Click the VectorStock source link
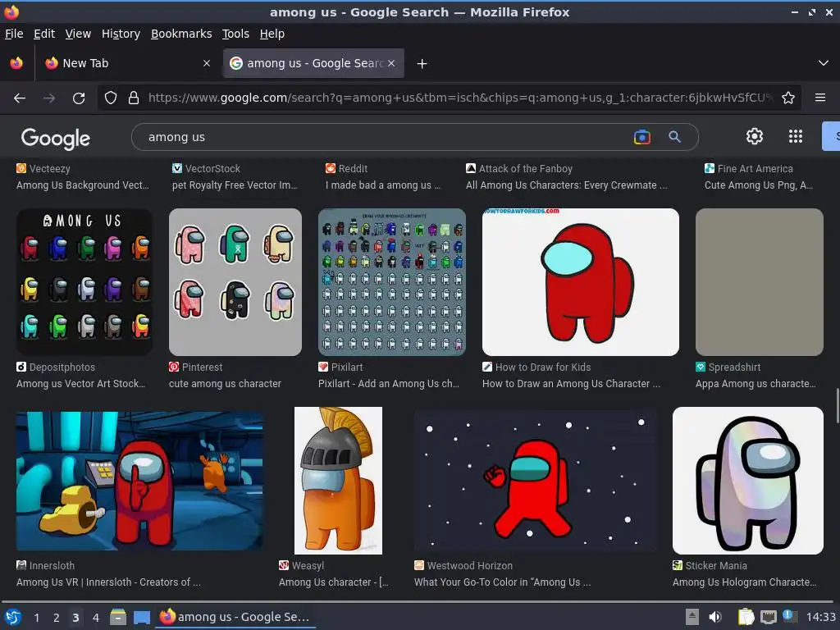This screenshot has height=630, width=840. tap(206, 168)
